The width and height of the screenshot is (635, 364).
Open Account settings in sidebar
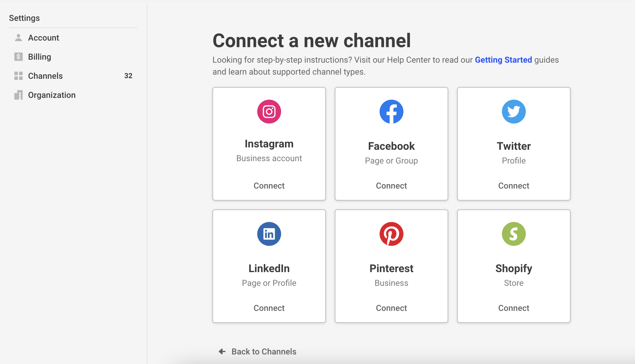click(x=44, y=38)
